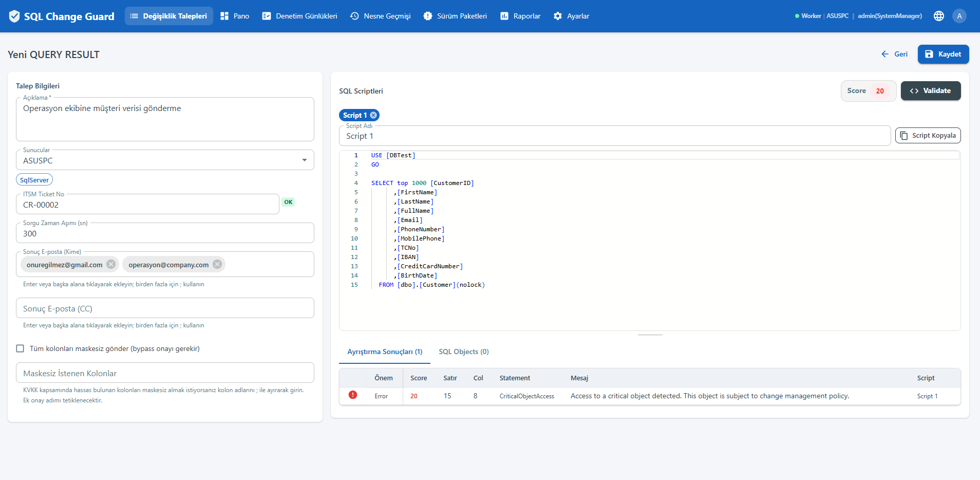
Task: Open Sürüm Paketleri menu
Action: (455, 16)
